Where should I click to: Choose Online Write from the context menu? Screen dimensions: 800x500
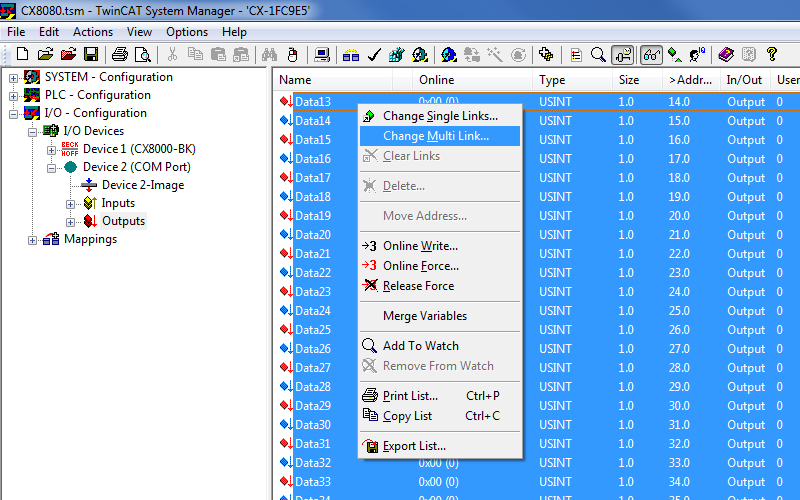pyautogui.click(x=440, y=245)
